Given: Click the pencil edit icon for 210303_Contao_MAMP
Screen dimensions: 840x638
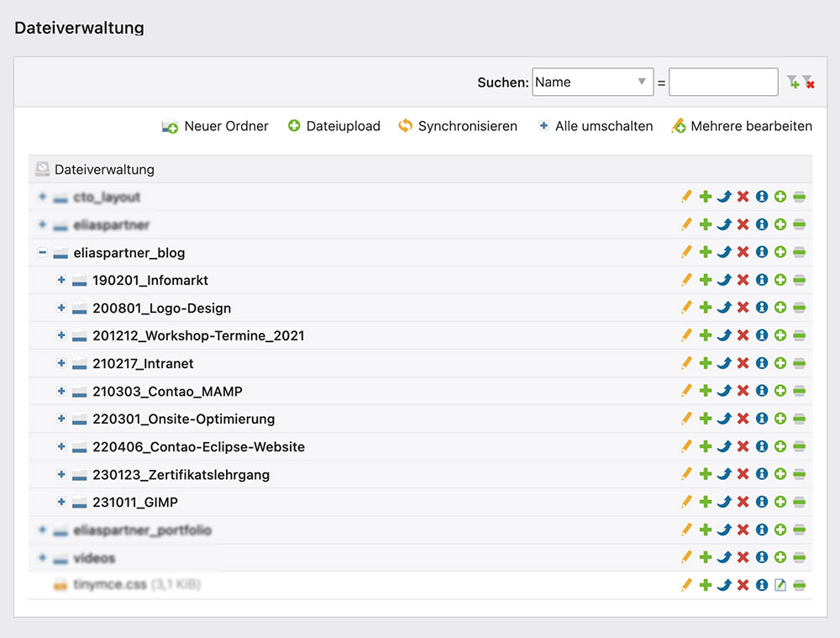Looking at the screenshot, I should pos(686,391).
